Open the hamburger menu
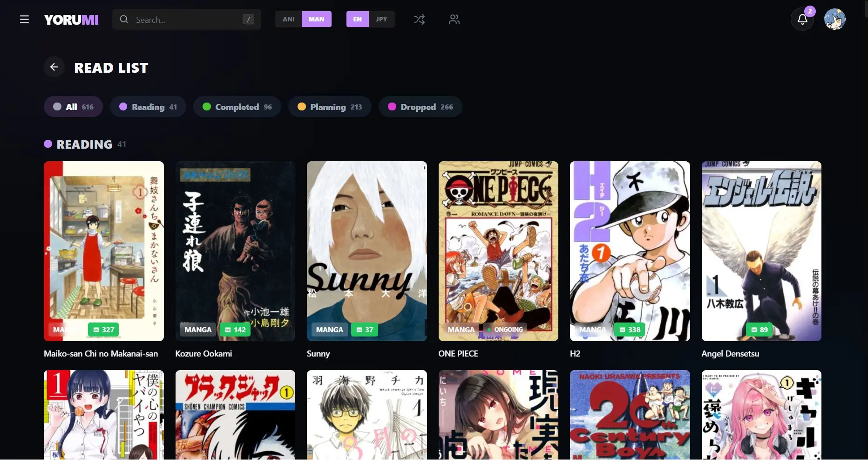The height and width of the screenshot is (460, 868). pos(24,20)
